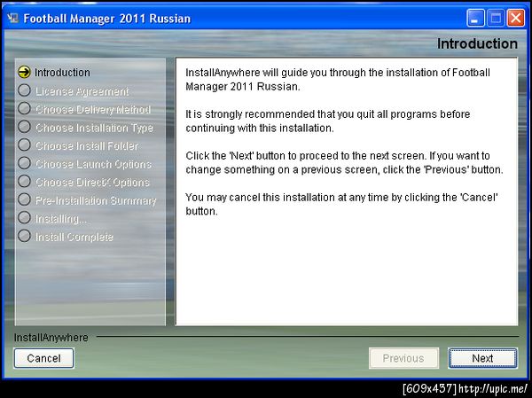
Task: Close the installer window
Action: (516, 18)
